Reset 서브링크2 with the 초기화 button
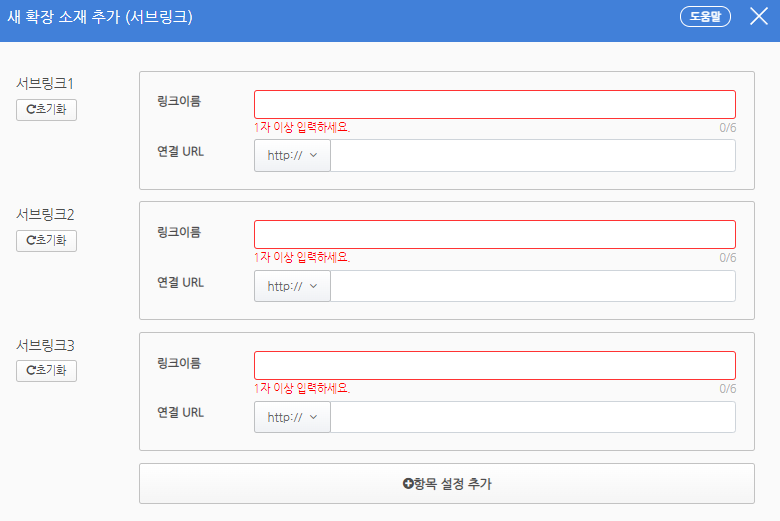Screen dimensions: 780x521 (x=46, y=241)
